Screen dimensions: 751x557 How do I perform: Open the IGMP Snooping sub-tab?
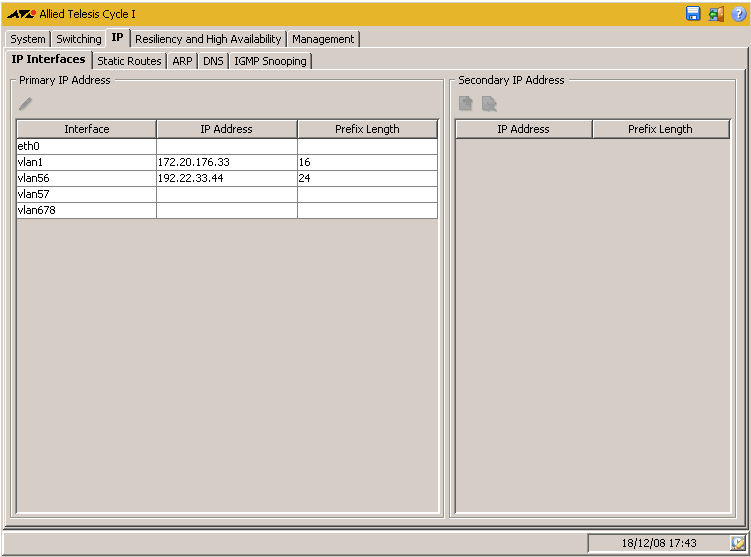(270, 61)
